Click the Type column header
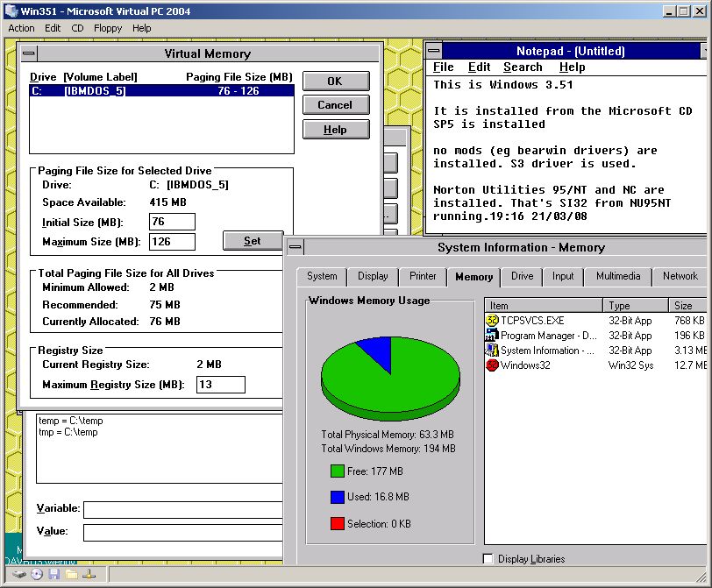The height and width of the screenshot is (588, 712). tap(636, 305)
